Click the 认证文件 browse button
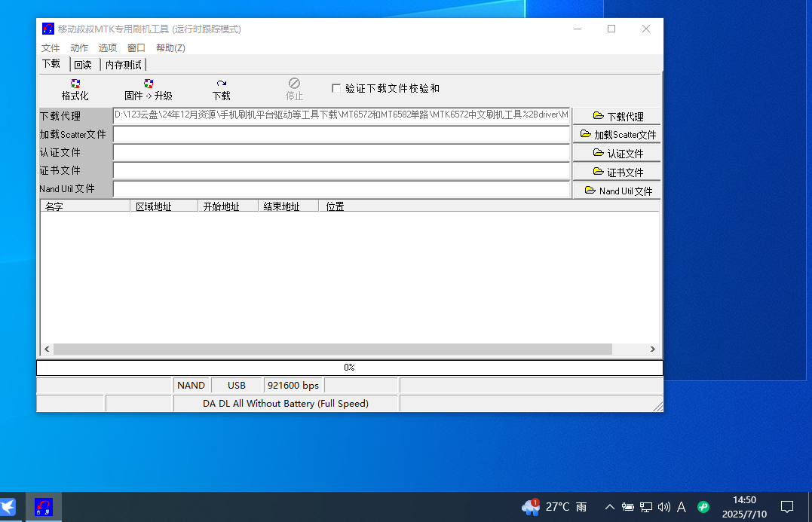812x522 pixels. [x=617, y=153]
